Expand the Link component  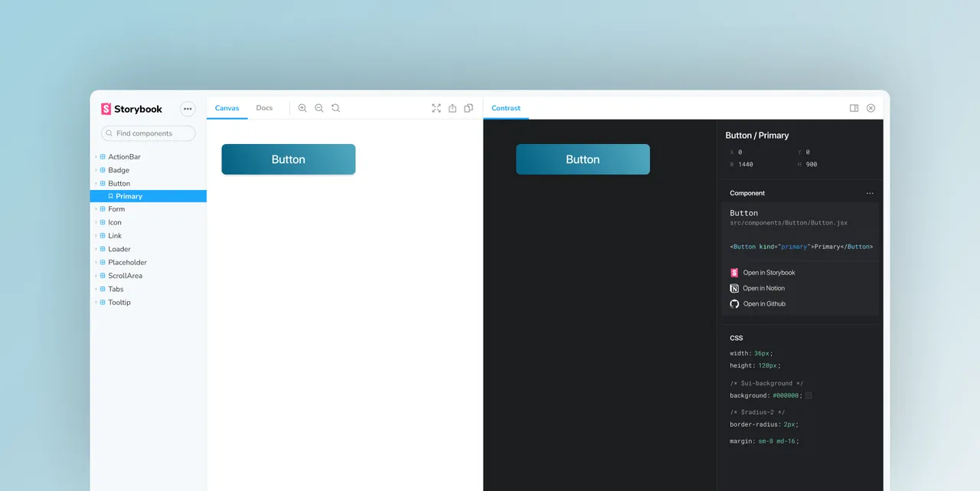tap(96, 236)
